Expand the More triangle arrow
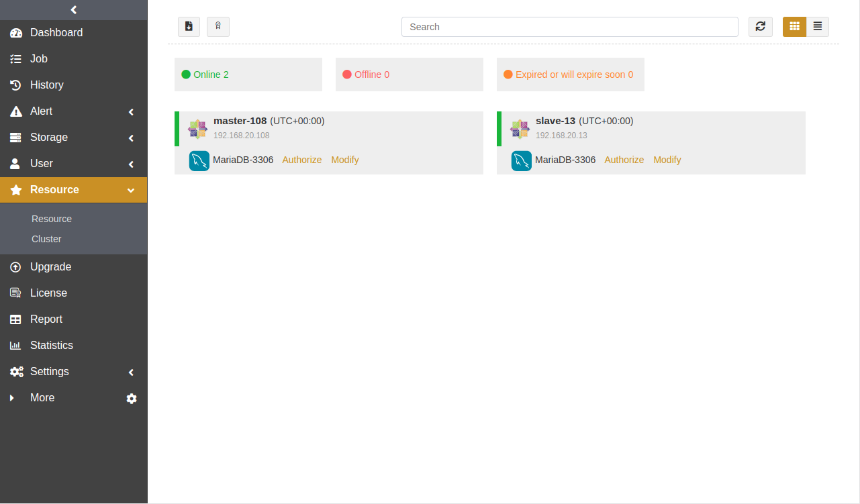This screenshot has height=504, width=860. point(11,398)
